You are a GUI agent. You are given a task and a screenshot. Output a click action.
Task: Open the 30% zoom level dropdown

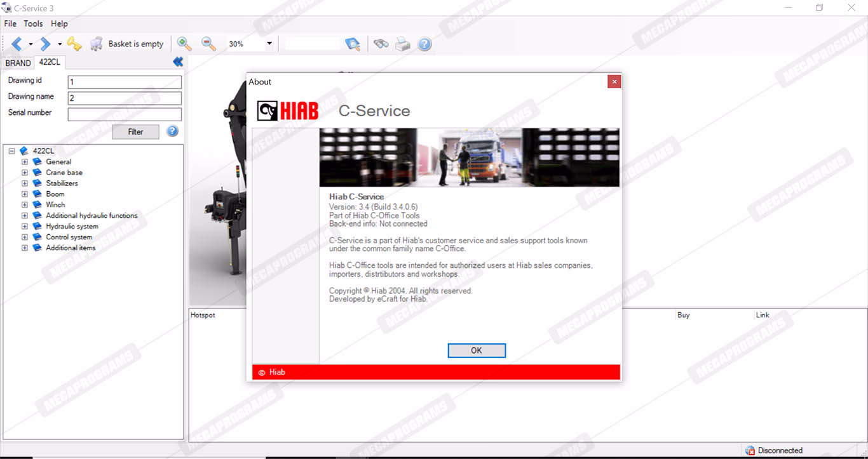pyautogui.click(x=269, y=44)
